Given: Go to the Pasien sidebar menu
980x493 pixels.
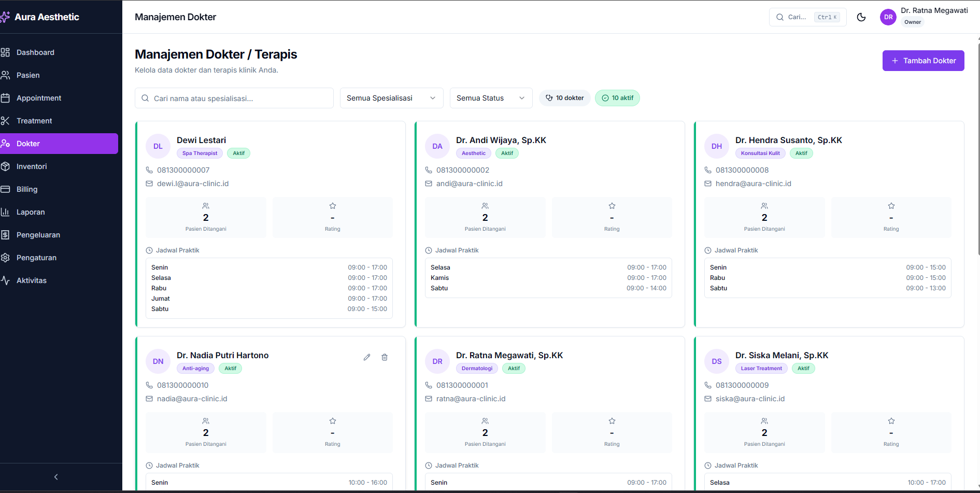Looking at the screenshot, I should tap(28, 75).
